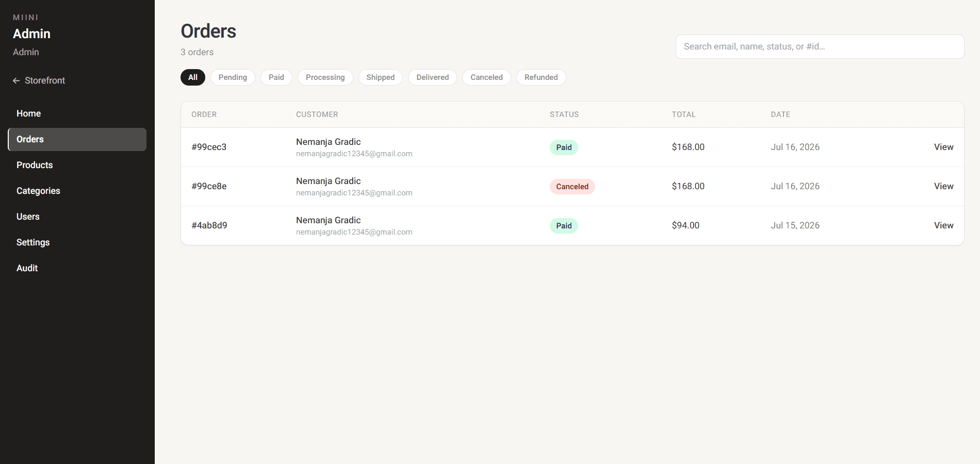The image size is (980, 464).
Task: Open the Audit page
Action: 77,268
